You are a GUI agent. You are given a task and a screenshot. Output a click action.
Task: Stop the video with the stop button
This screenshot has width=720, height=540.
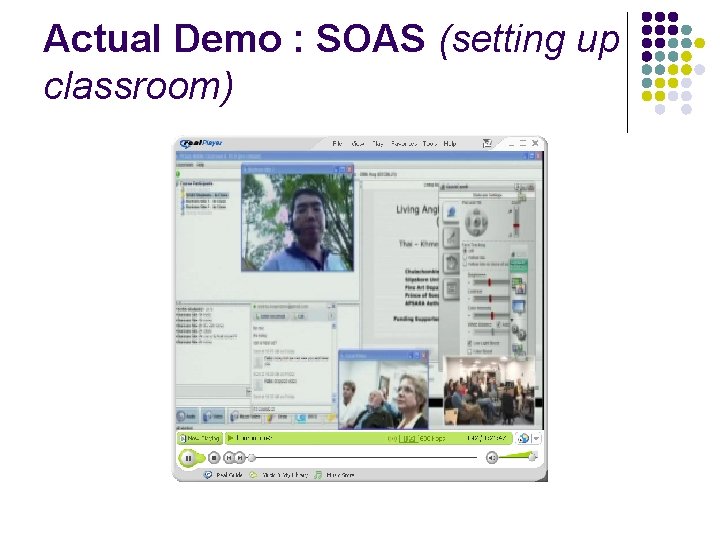click(x=214, y=457)
